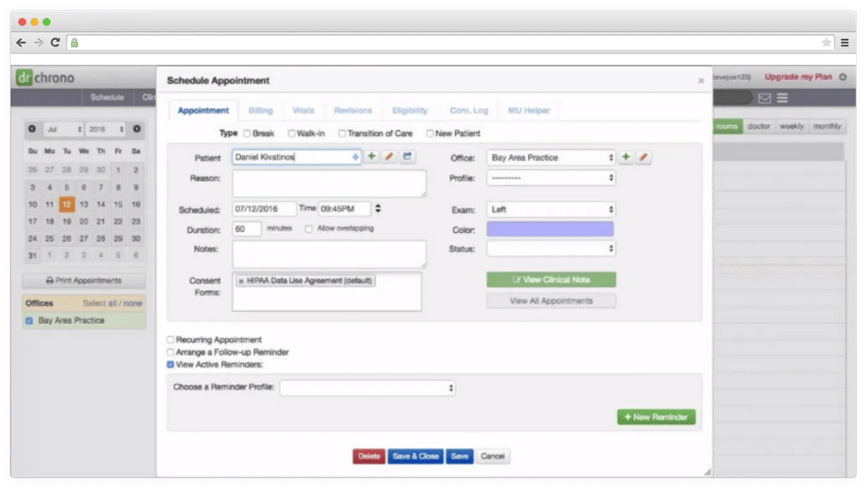Switch to the Com. Log tab

coord(469,110)
